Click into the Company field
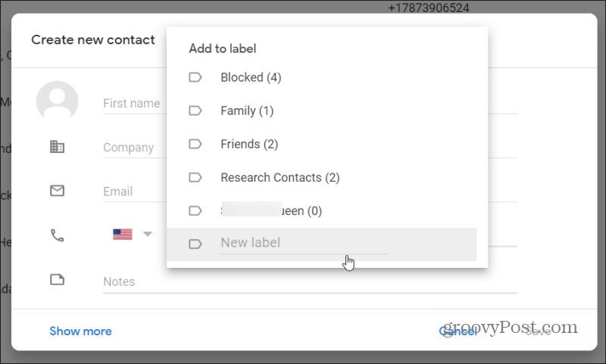This screenshot has height=364, width=606. 130,148
